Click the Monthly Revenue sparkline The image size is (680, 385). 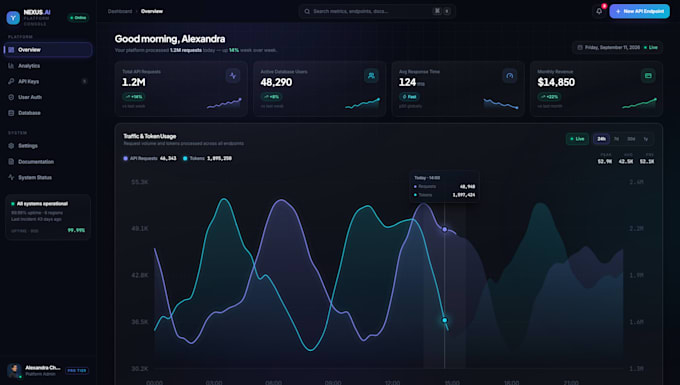point(639,103)
